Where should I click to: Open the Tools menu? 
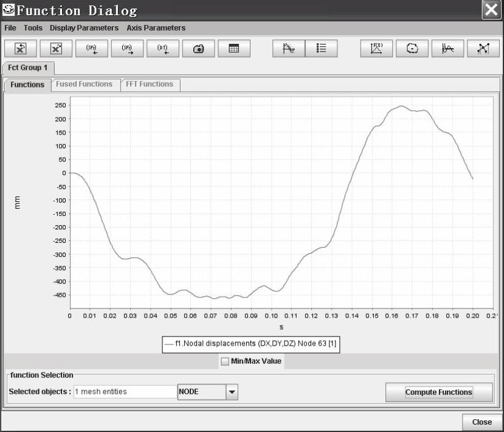point(33,28)
